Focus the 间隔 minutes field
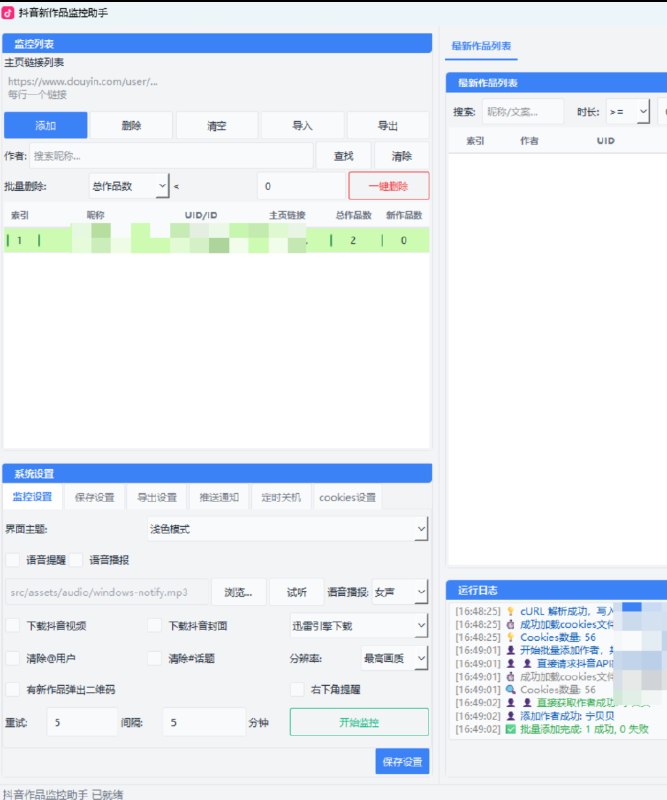Screen dimensions: 667x800 click(x=204, y=722)
